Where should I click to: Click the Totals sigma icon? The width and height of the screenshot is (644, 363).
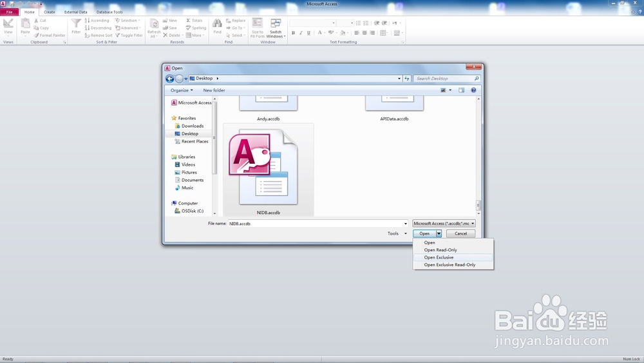coord(188,21)
